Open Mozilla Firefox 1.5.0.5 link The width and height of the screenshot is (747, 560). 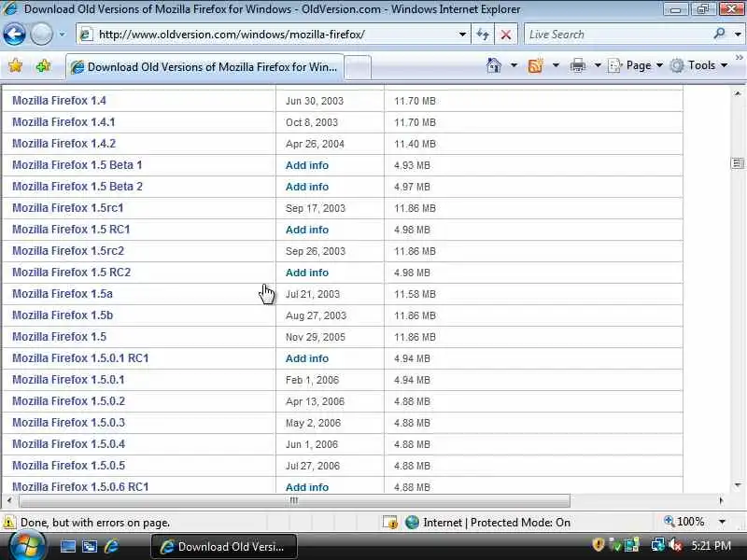point(68,465)
